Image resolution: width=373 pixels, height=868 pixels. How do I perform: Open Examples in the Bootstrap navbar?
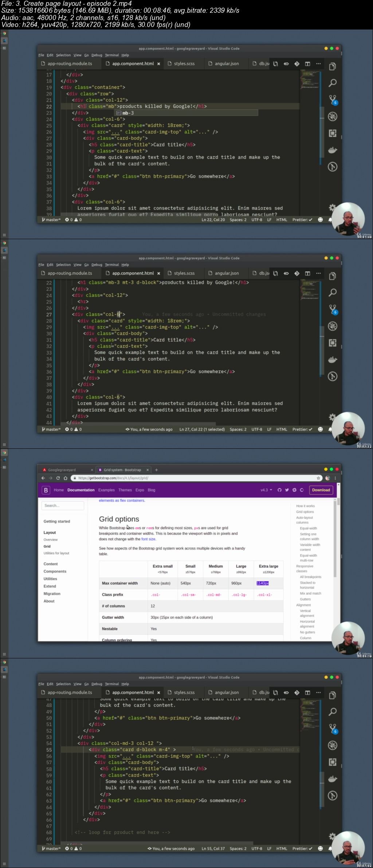tap(106, 490)
